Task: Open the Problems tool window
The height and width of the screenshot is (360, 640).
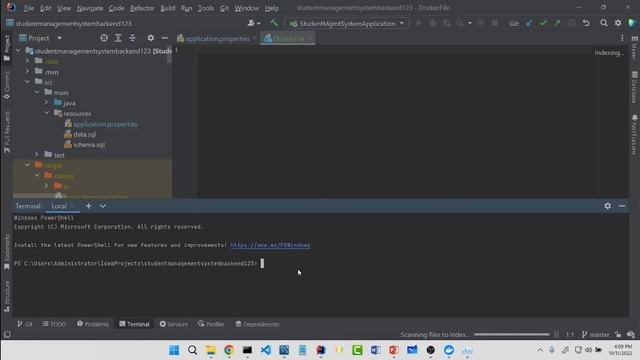Action: [x=93, y=324]
